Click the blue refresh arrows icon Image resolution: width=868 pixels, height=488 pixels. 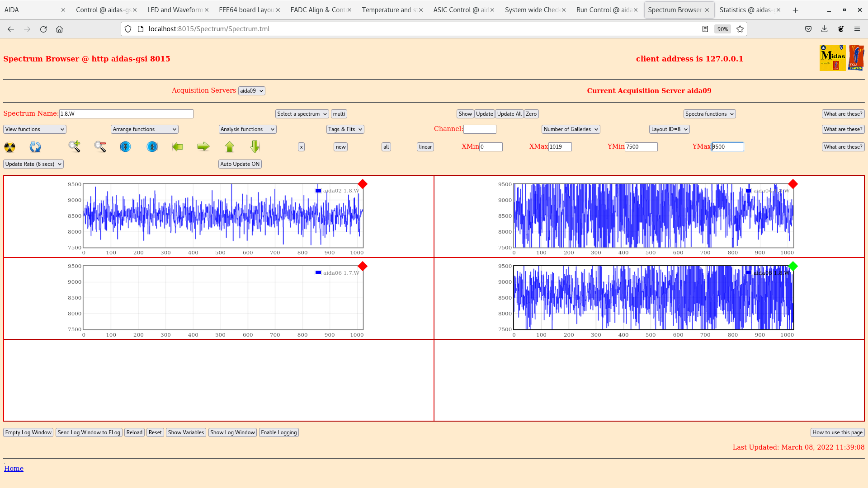[x=35, y=147]
